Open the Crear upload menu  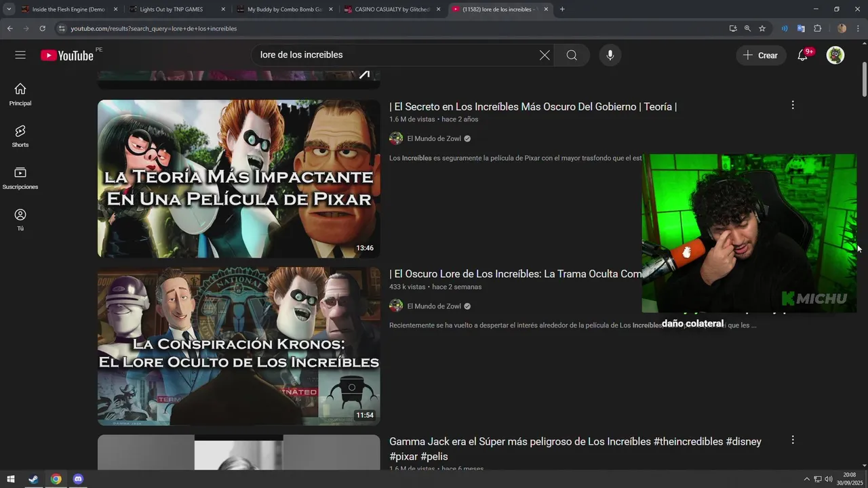(x=761, y=56)
